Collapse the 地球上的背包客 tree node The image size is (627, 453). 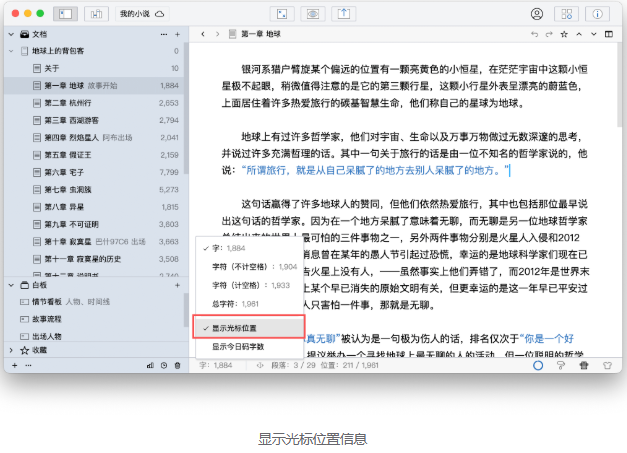(x=11, y=51)
